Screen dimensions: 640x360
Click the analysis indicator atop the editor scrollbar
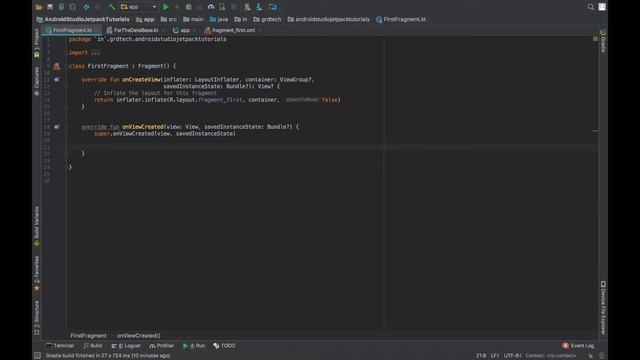595,39
